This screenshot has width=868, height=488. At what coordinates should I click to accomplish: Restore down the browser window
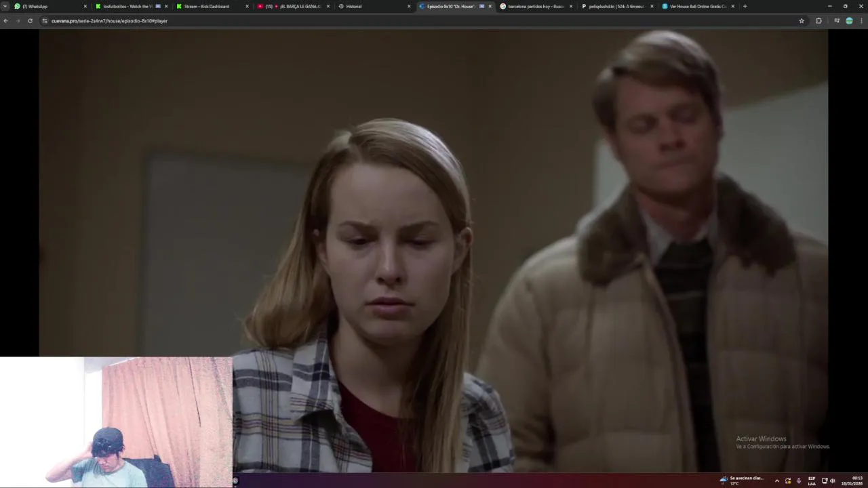[x=845, y=6]
